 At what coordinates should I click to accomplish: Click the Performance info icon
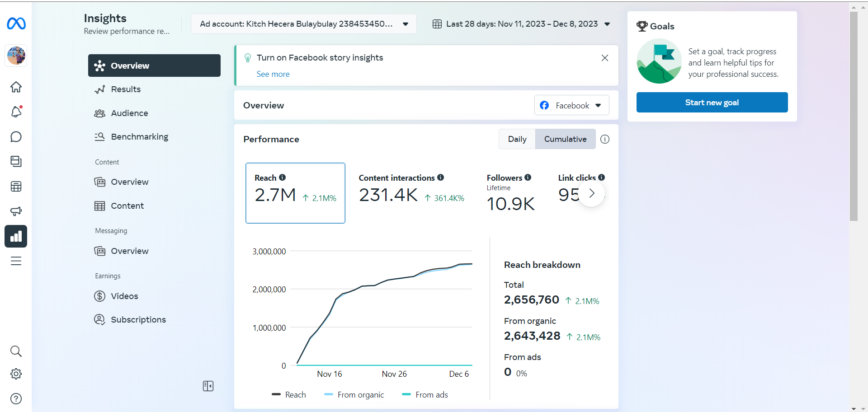pyautogui.click(x=605, y=139)
